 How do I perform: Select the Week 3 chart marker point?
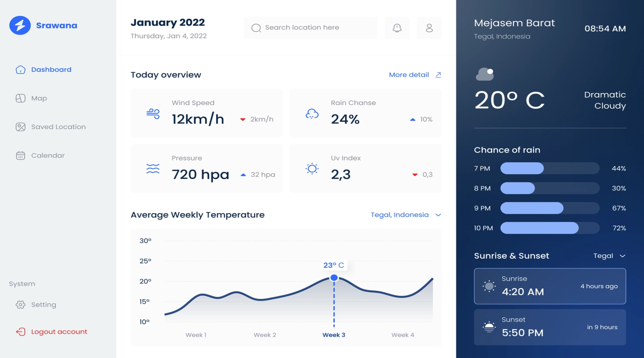pos(334,278)
